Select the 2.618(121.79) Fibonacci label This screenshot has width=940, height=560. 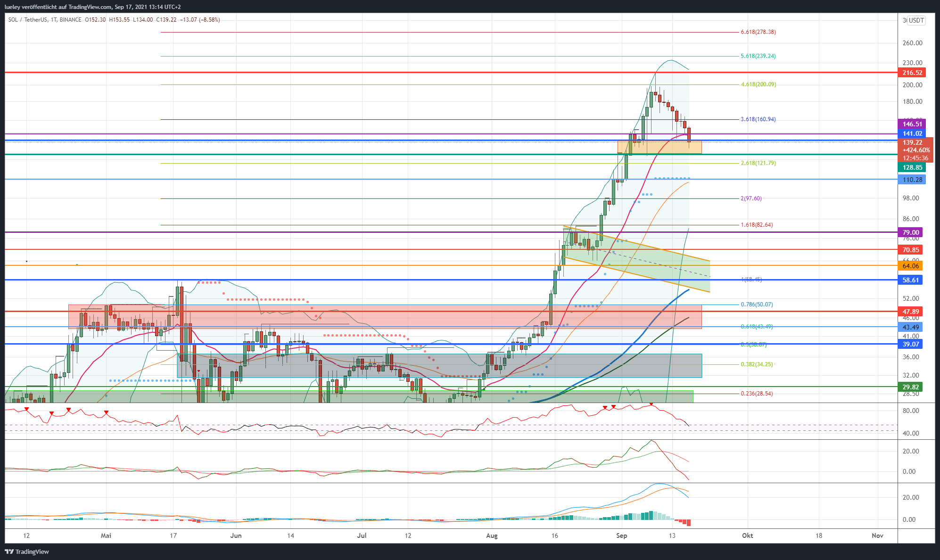758,163
